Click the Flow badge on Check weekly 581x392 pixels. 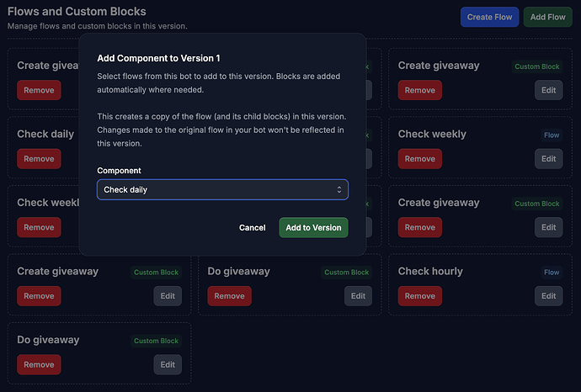click(552, 135)
